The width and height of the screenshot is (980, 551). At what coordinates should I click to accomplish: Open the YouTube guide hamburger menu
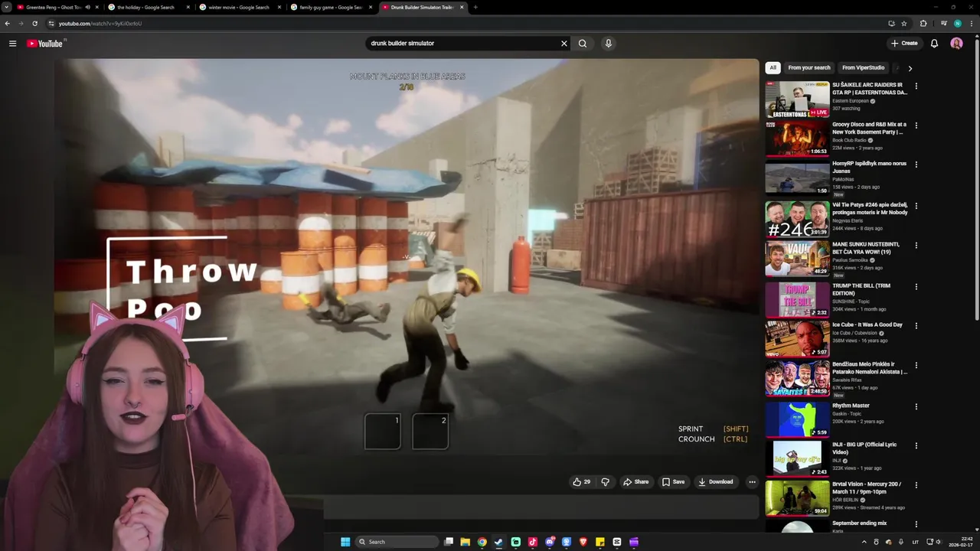[12, 44]
